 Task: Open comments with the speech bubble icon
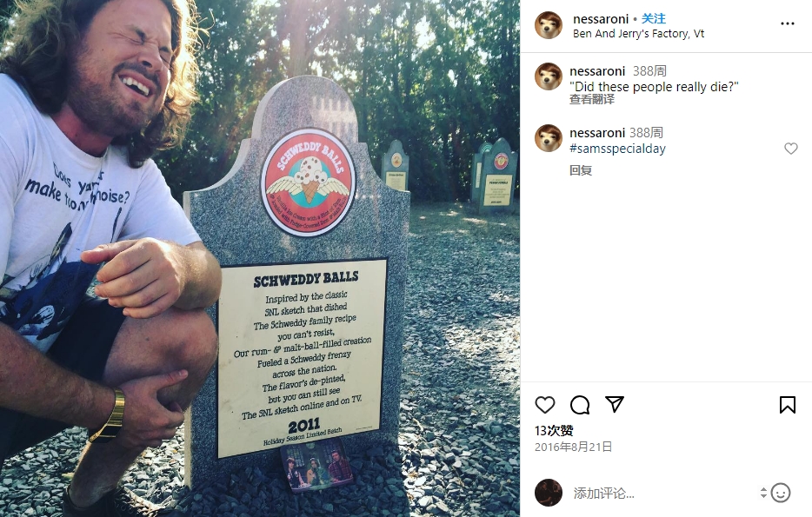pyautogui.click(x=580, y=405)
